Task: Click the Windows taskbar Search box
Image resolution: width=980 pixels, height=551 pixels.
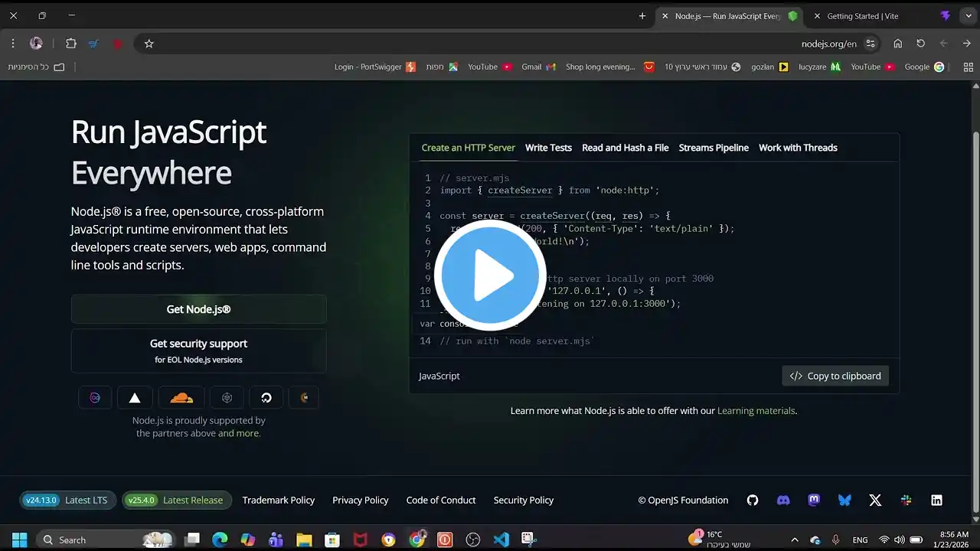Action: click(104, 540)
